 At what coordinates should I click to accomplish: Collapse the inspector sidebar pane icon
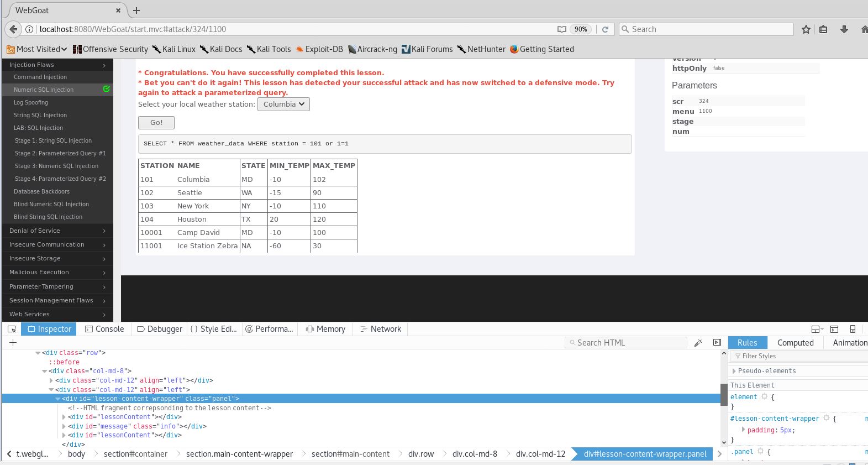(717, 343)
